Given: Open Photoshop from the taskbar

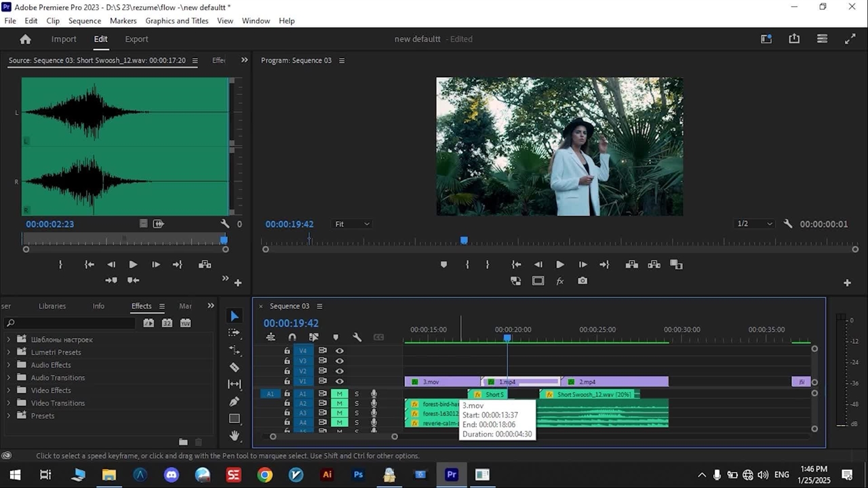Looking at the screenshot, I should click(358, 474).
